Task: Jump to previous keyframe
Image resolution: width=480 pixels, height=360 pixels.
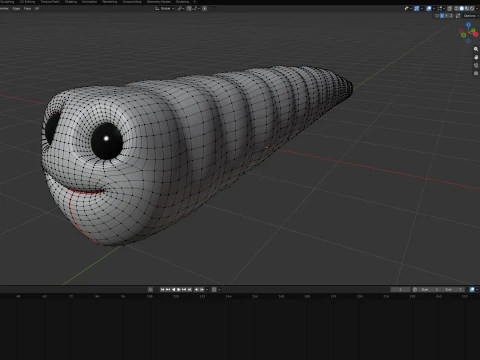Action: [168, 290]
